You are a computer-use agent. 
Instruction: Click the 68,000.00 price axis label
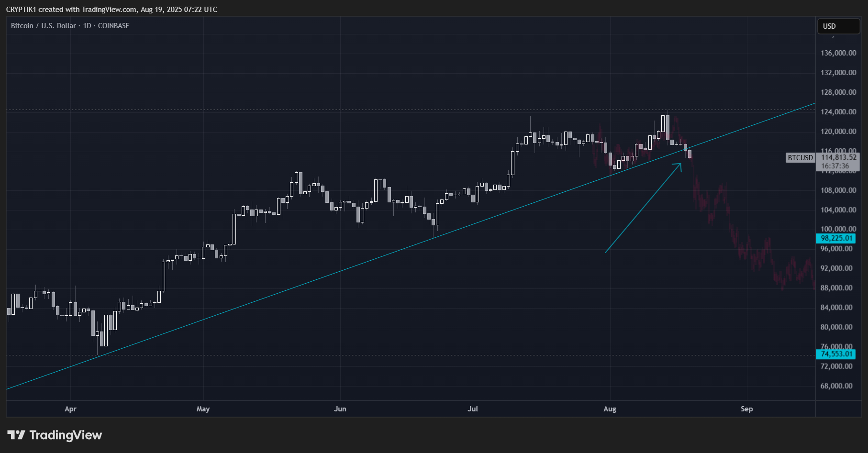(x=836, y=386)
